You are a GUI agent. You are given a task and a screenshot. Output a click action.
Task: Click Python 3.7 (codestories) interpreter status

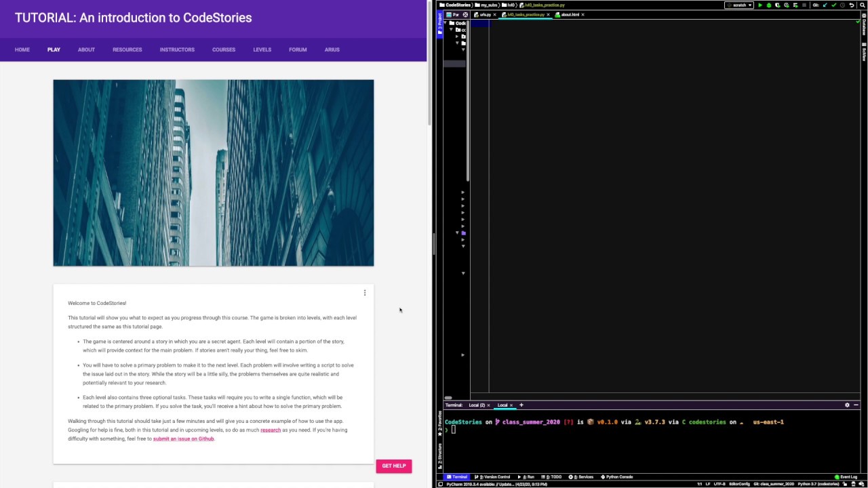coord(819,484)
